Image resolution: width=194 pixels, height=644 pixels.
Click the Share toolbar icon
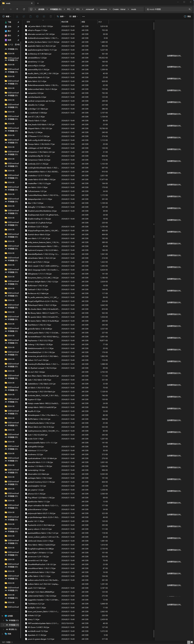coord(44,17)
